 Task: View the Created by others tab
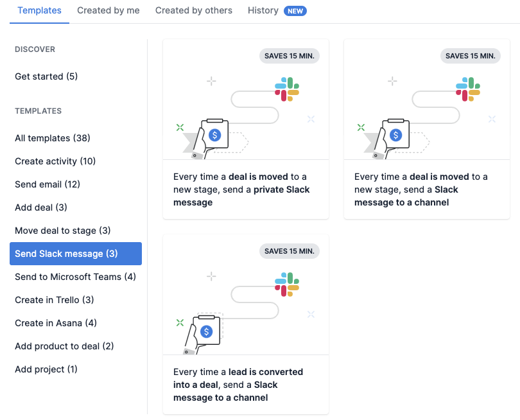(x=193, y=10)
